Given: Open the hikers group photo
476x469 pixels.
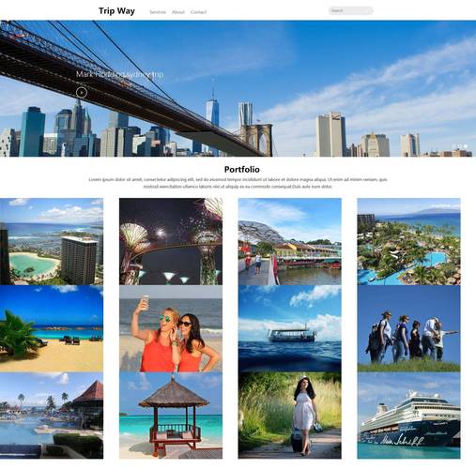Looking at the screenshot, I should 408,328.
